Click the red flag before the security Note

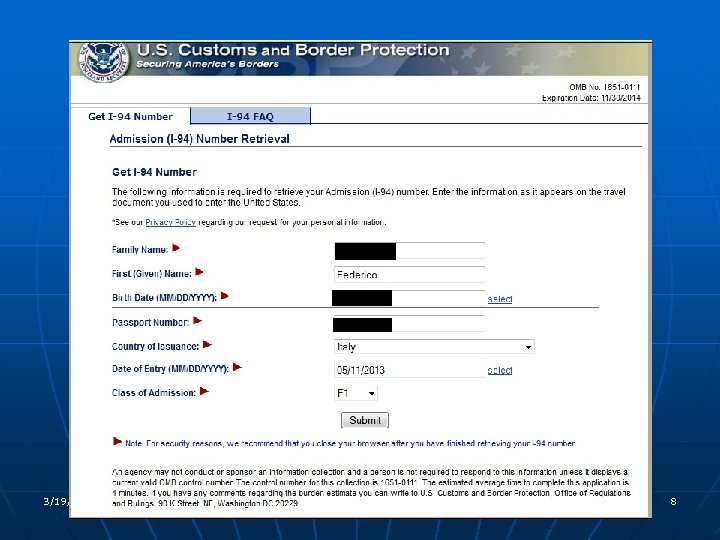[117, 441]
